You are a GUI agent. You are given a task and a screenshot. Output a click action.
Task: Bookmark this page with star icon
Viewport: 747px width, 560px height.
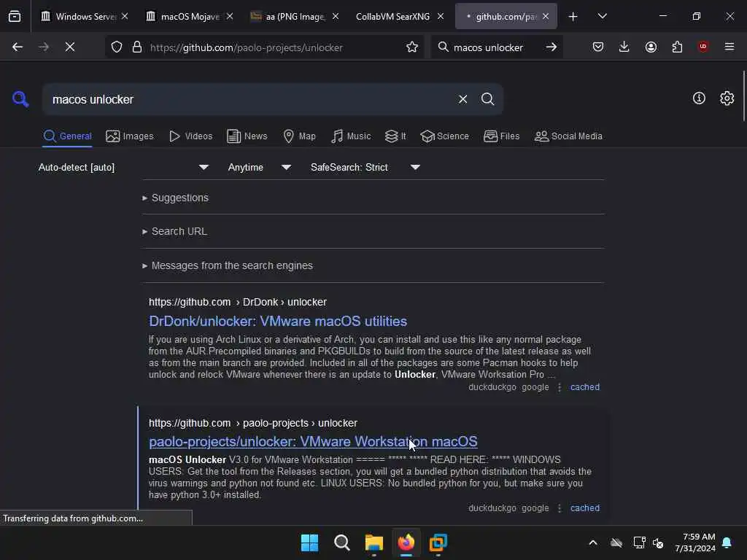412,47
